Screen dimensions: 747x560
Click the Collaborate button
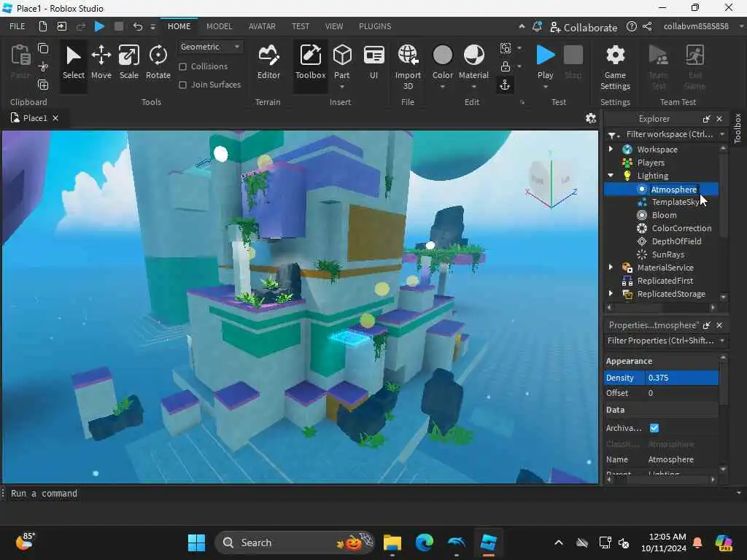click(584, 27)
